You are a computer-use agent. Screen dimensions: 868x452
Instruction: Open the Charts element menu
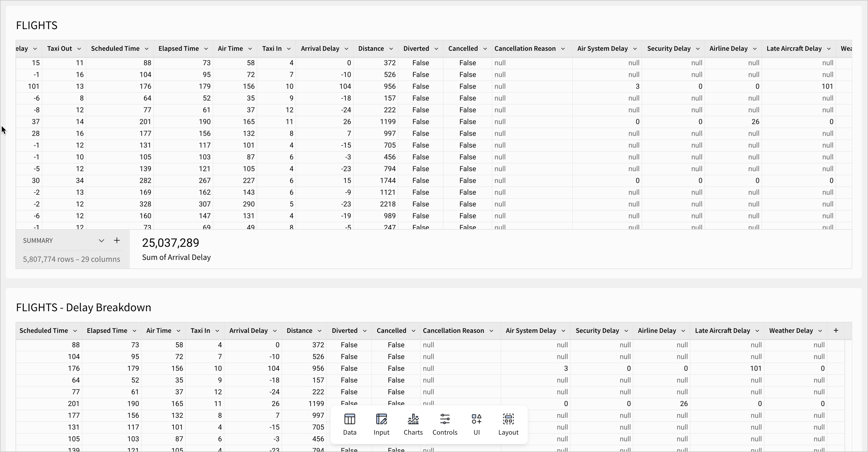413,424
